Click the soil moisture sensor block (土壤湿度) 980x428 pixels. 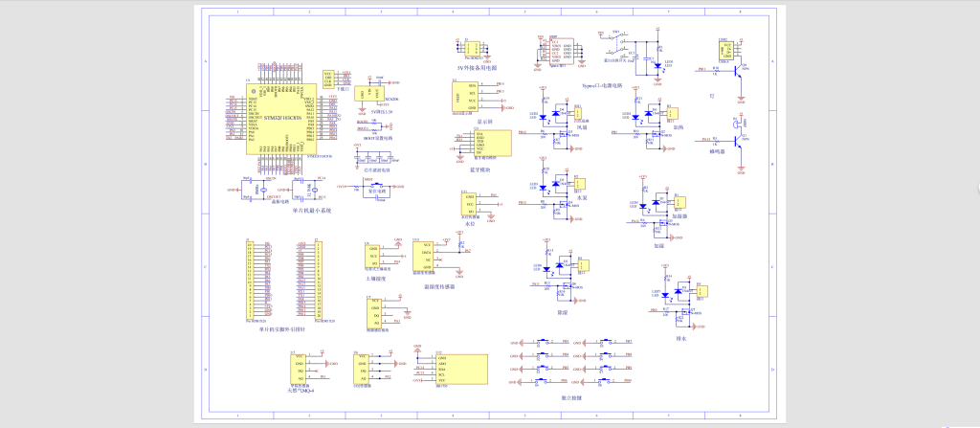pos(371,254)
